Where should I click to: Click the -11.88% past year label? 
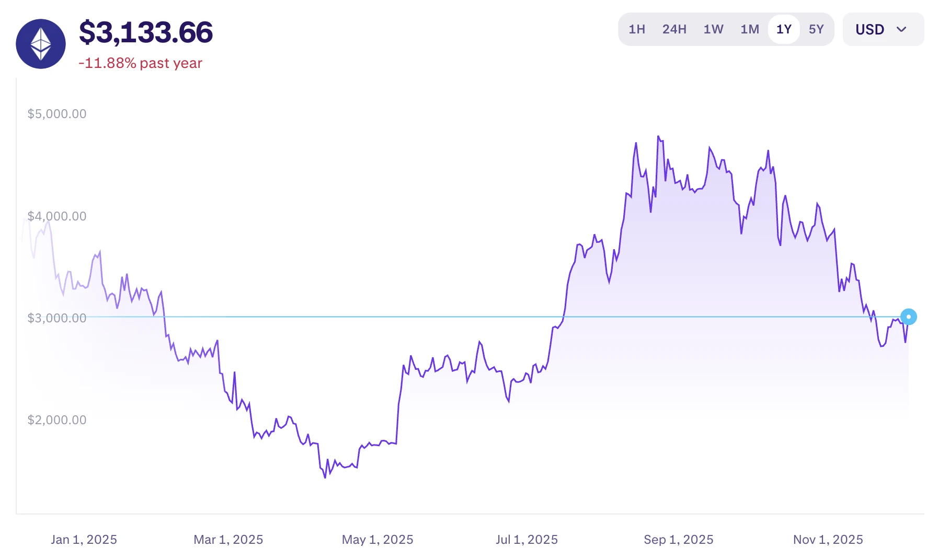[140, 63]
